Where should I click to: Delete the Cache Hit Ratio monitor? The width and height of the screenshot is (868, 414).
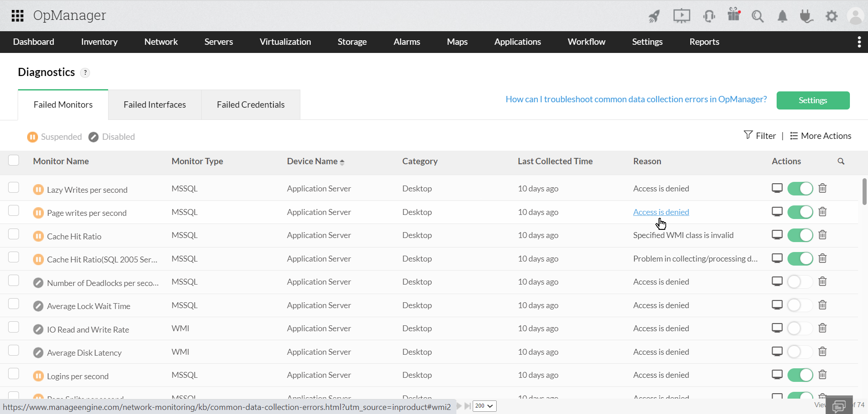823,235
